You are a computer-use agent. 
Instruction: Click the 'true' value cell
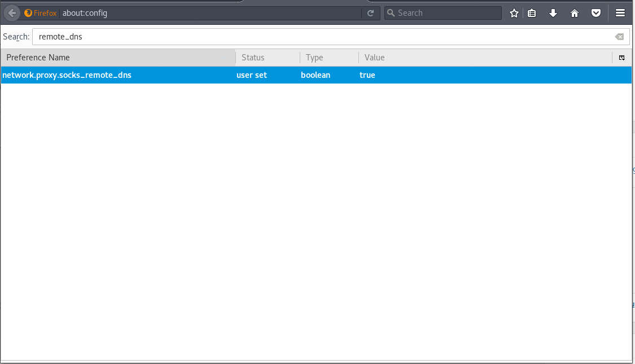367,75
